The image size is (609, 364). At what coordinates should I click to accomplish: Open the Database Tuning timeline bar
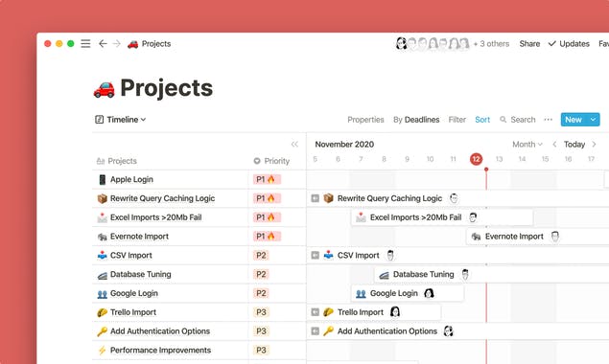[492, 274]
